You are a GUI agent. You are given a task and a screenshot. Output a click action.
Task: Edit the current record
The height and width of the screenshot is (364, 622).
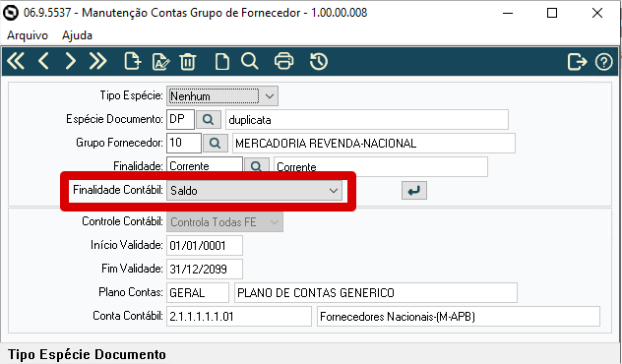click(x=160, y=62)
